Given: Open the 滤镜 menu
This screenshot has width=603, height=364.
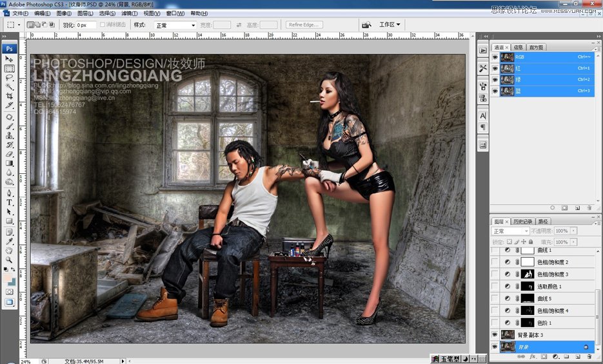Looking at the screenshot, I should point(130,13).
